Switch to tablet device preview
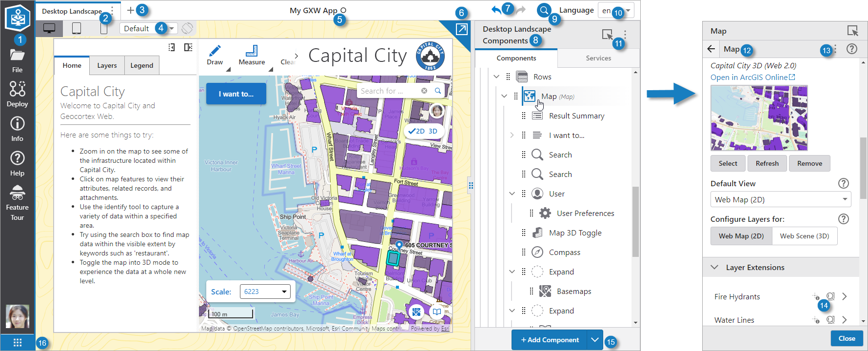 (x=77, y=28)
